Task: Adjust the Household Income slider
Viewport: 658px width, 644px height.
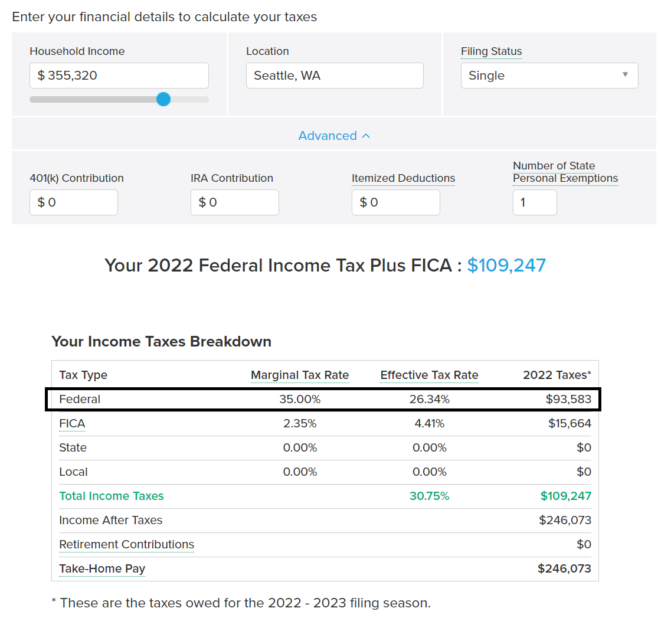Action: pyautogui.click(x=163, y=99)
